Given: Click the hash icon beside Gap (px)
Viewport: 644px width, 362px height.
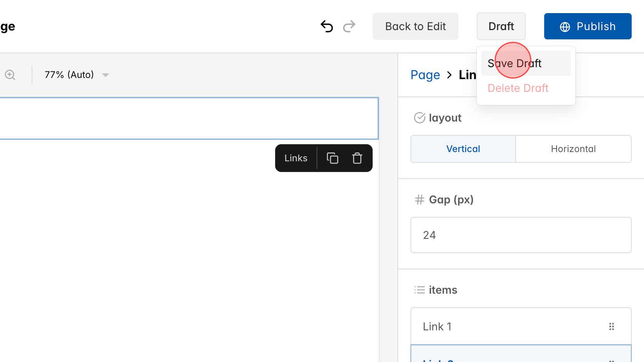Looking at the screenshot, I should (x=419, y=200).
